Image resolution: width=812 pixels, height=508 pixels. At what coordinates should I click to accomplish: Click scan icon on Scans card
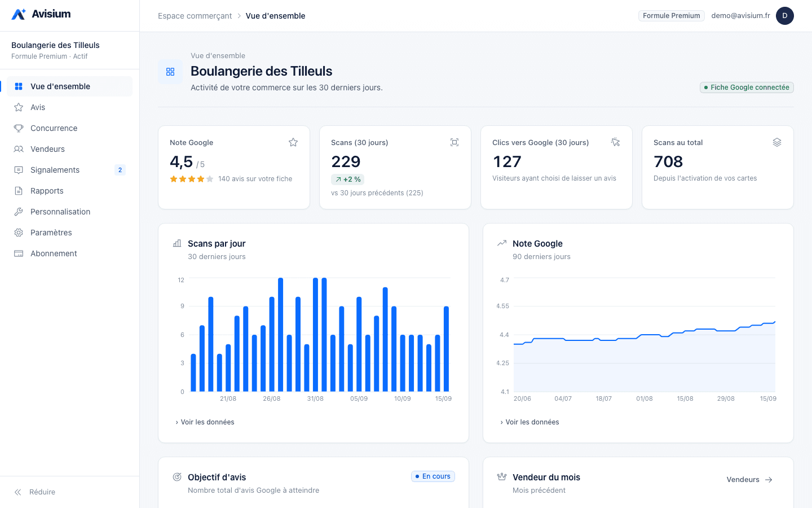click(454, 142)
